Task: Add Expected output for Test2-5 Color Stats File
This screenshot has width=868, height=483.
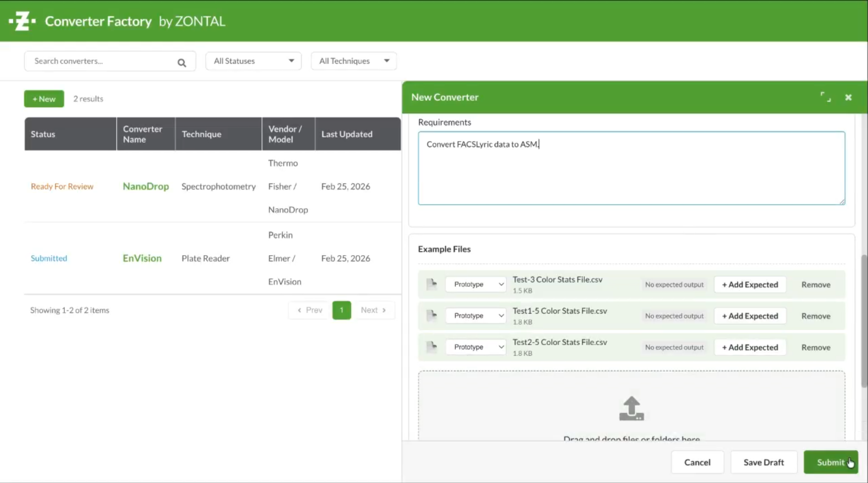Action: coord(750,347)
